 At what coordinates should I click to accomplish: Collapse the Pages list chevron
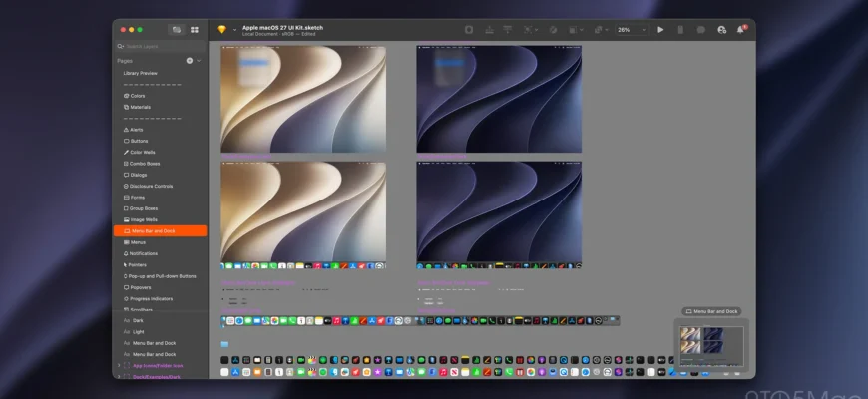(199, 61)
